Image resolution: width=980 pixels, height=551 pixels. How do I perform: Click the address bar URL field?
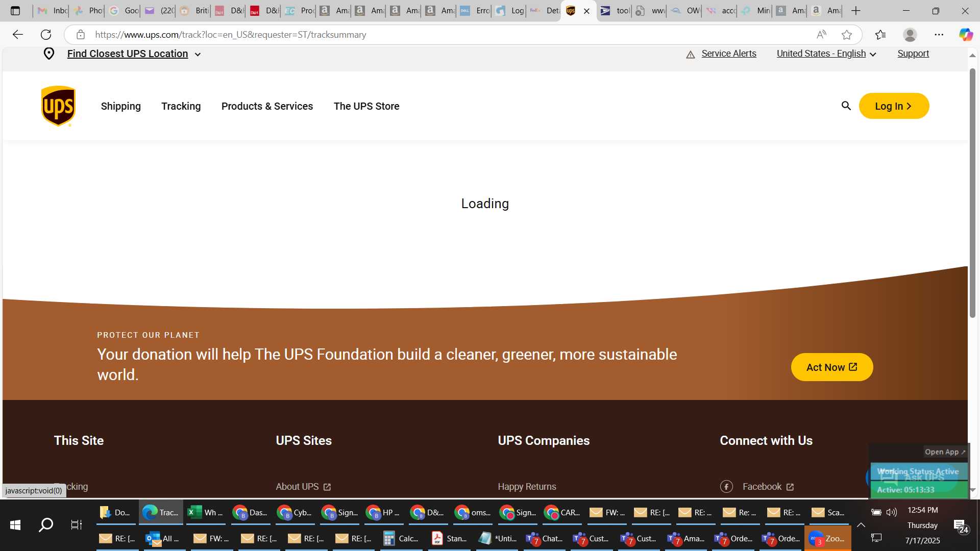[x=449, y=35]
